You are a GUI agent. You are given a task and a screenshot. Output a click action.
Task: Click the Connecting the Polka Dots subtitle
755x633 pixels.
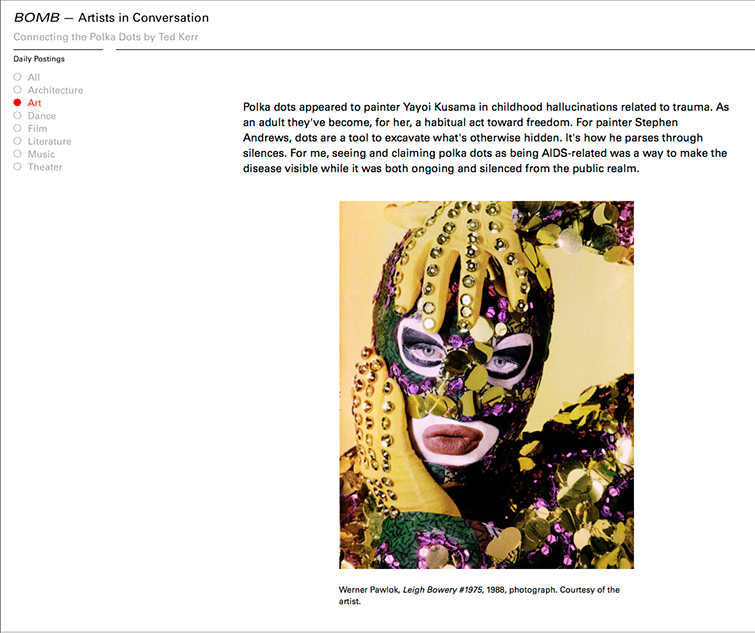106,37
